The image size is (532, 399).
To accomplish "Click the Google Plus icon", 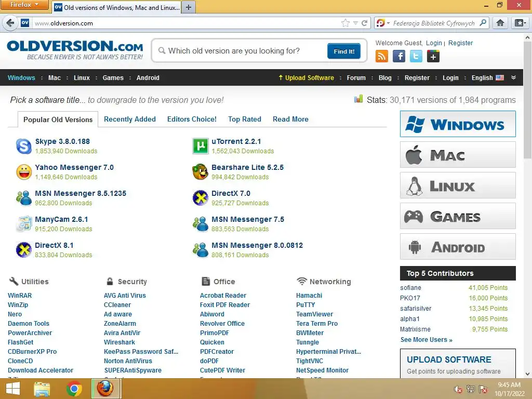I will click(433, 56).
